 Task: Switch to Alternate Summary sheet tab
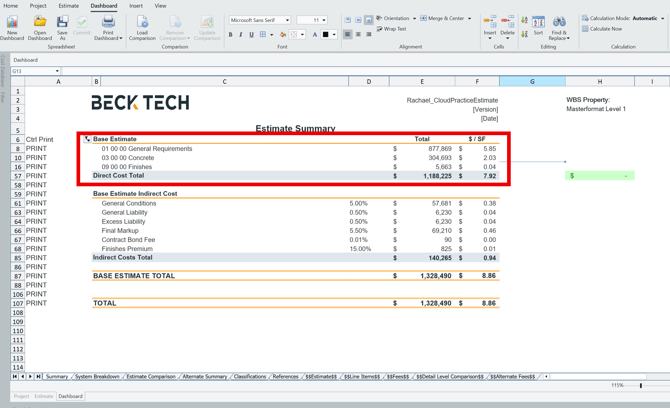(205, 376)
